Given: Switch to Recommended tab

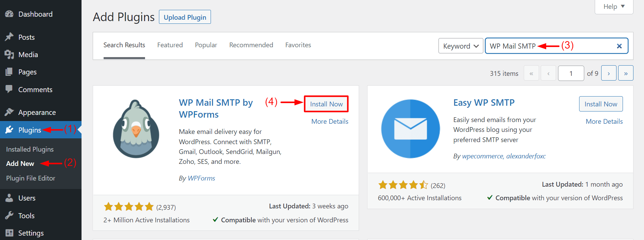Looking at the screenshot, I should tap(251, 45).
